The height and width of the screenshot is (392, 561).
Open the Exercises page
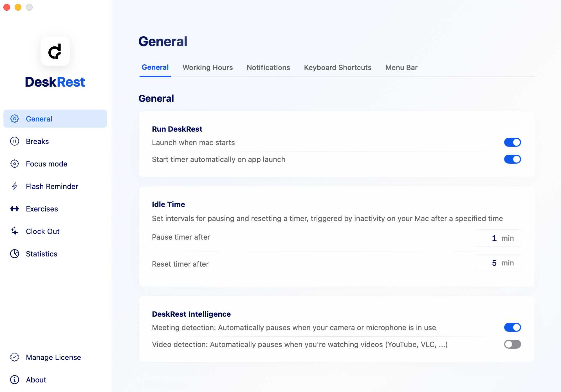[55, 209]
